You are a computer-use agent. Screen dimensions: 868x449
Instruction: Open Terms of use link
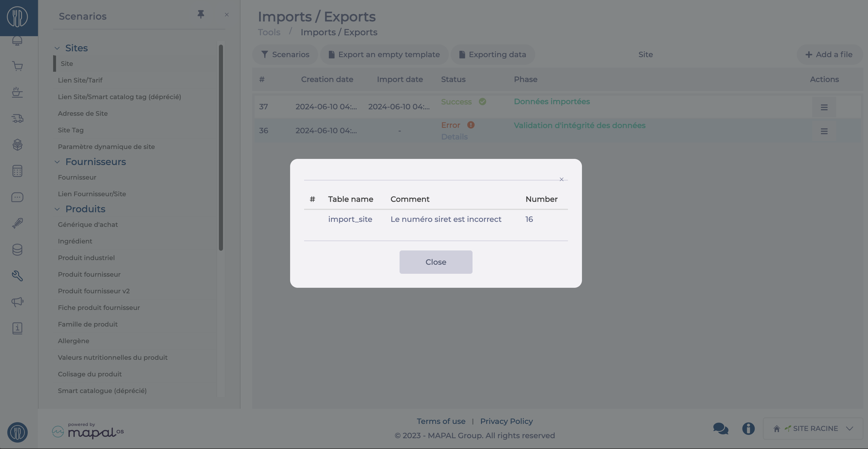441,421
